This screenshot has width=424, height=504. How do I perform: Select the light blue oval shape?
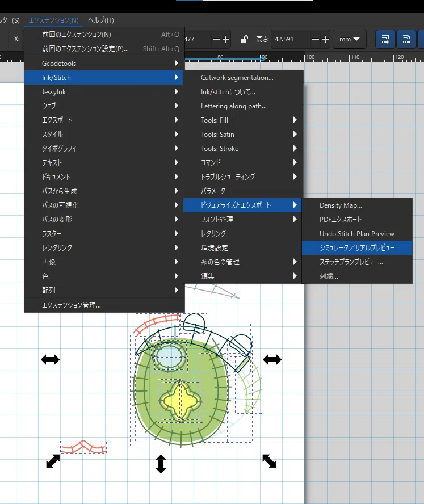click(169, 356)
